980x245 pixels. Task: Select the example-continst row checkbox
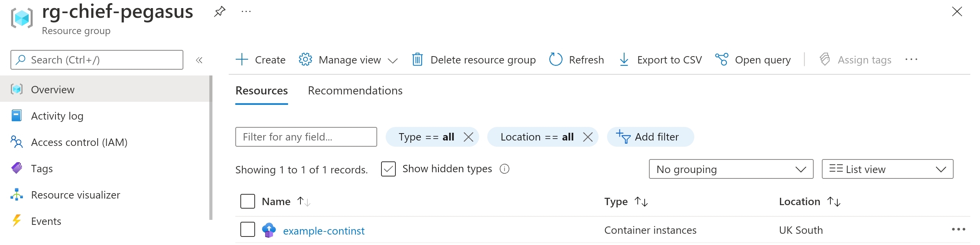(248, 229)
